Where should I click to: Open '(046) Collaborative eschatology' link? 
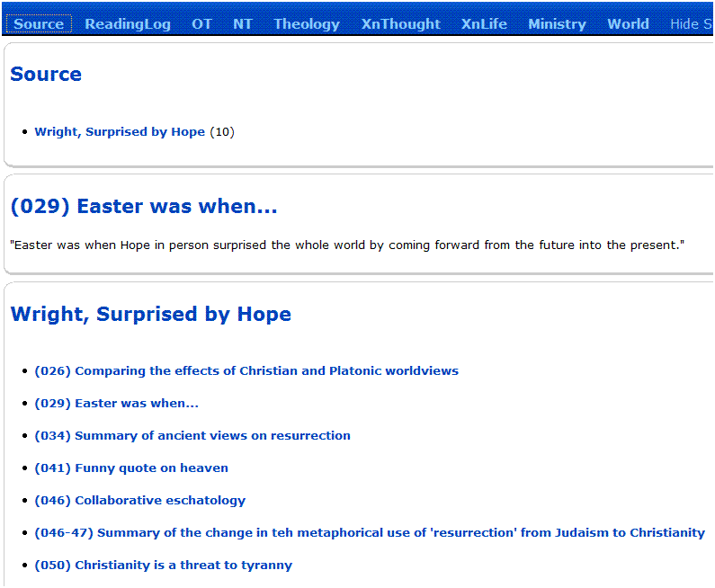pyautogui.click(x=139, y=501)
